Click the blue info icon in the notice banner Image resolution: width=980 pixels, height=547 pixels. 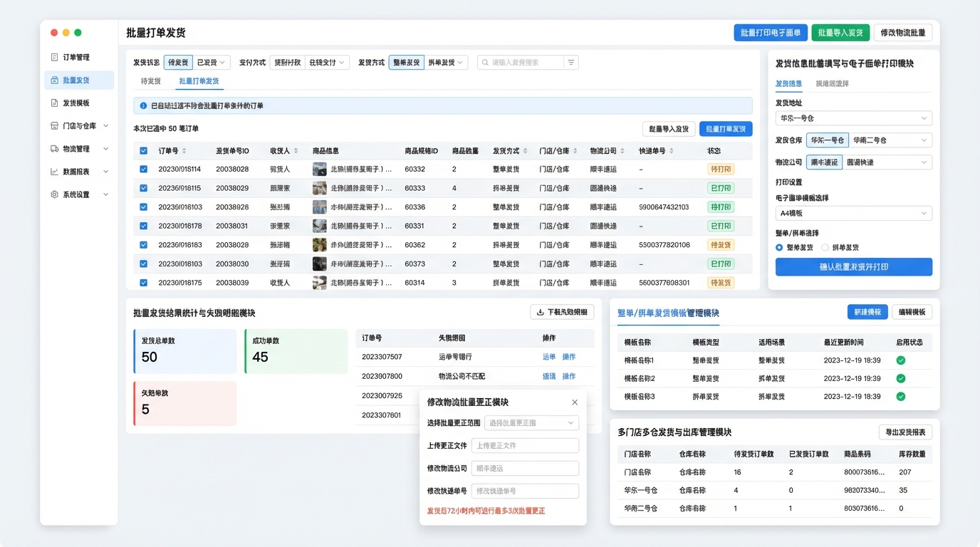143,106
